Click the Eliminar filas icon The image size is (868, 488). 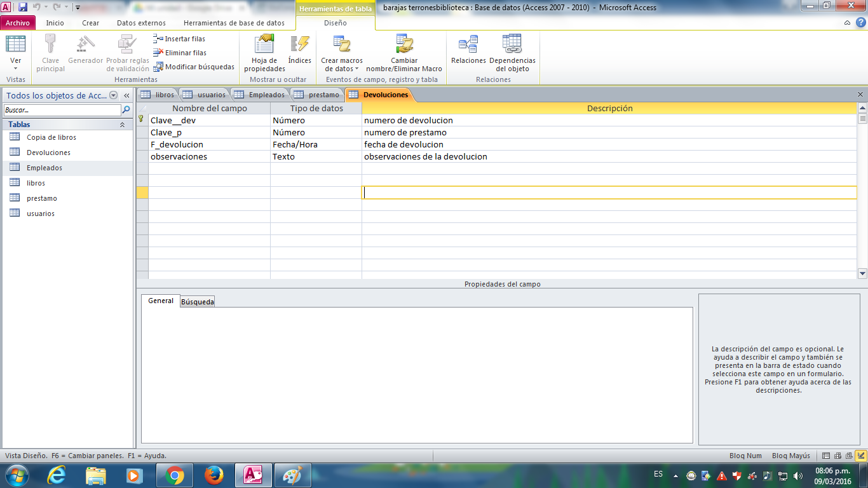[x=158, y=53]
